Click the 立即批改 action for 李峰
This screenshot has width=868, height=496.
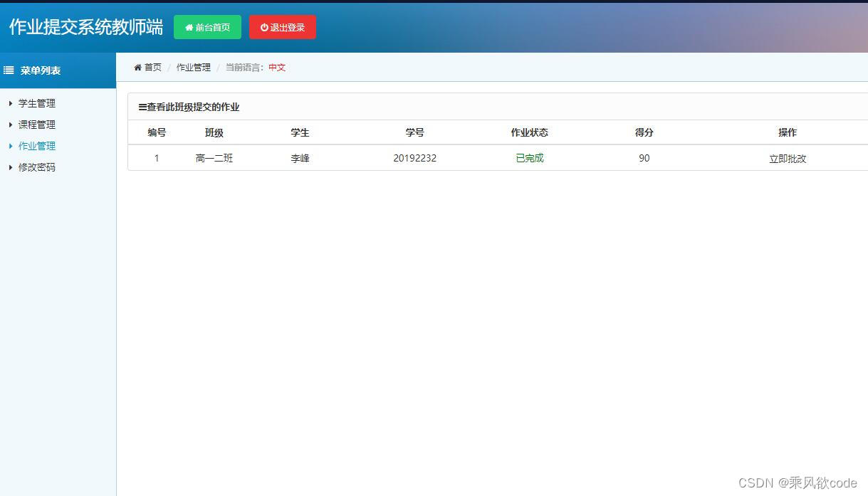coord(788,158)
